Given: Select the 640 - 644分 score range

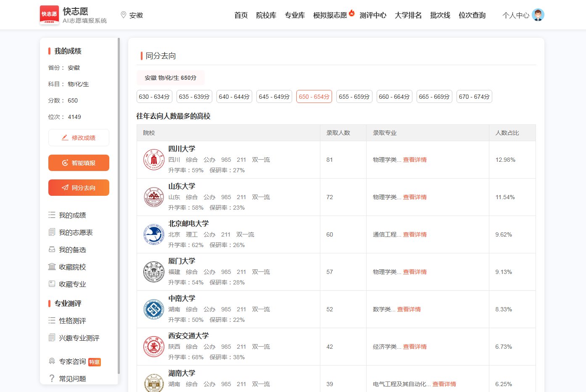Looking at the screenshot, I should click(x=234, y=96).
